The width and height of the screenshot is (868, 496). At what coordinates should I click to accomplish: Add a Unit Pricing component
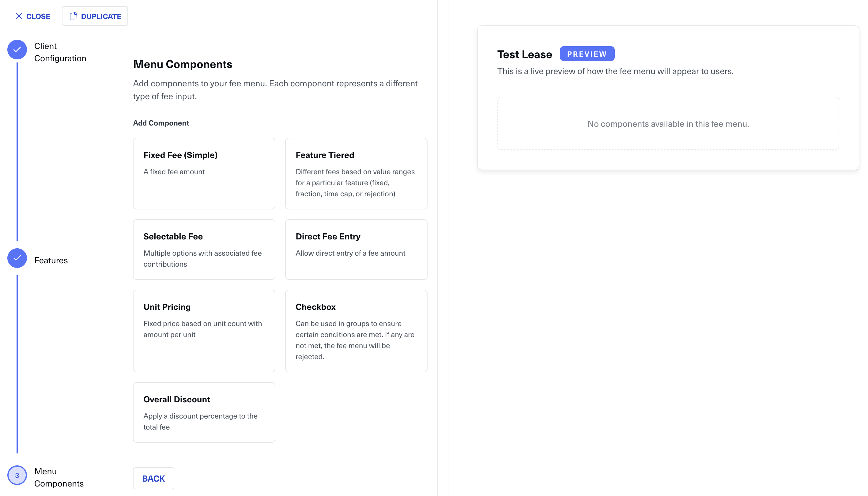(x=204, y=330)
